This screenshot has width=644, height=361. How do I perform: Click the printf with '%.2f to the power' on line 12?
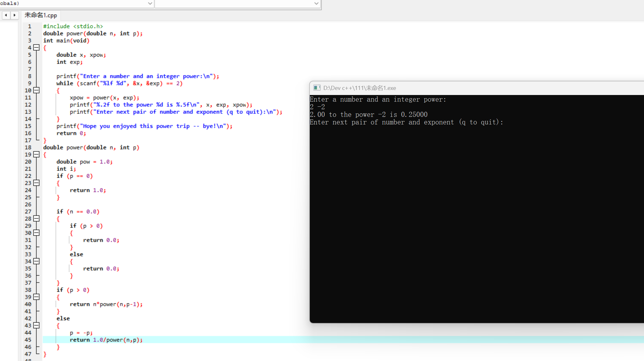(161, 105)
